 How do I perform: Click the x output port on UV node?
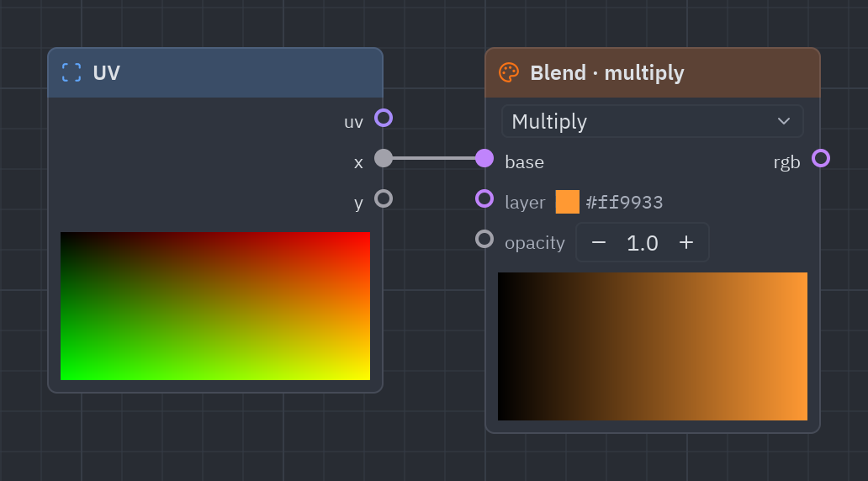(384, 158)
